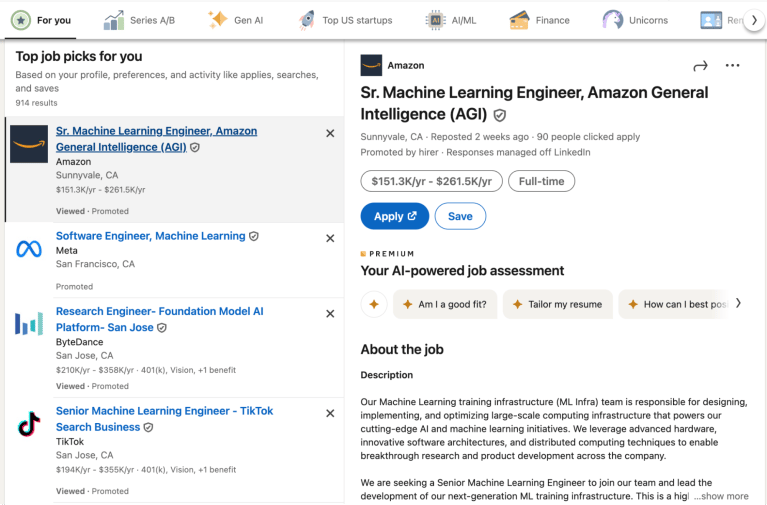Image resolution: width=767 pixels, height=505 pixels.
Task: Click the Finance credit card icon
Action: coord(519,20)
